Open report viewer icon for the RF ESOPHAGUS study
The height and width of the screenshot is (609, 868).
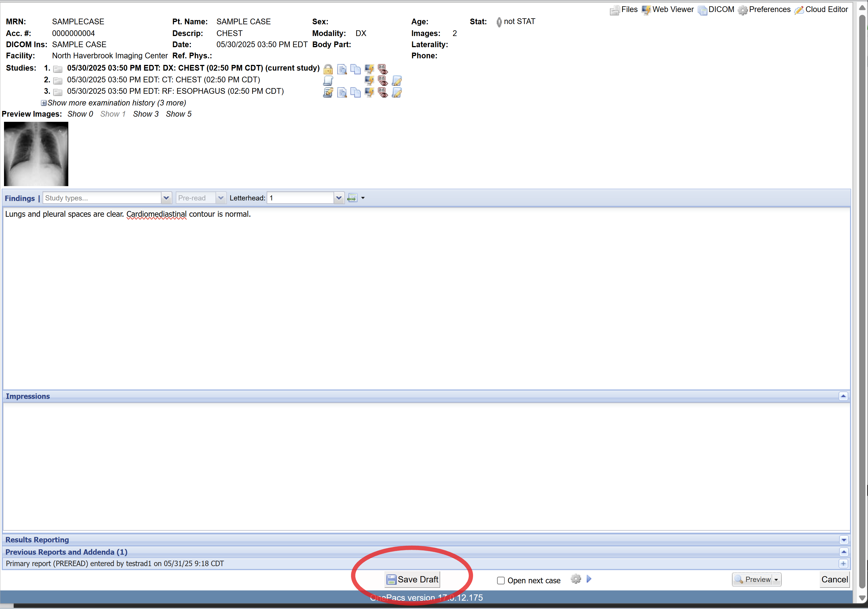[x=342, y=92]
